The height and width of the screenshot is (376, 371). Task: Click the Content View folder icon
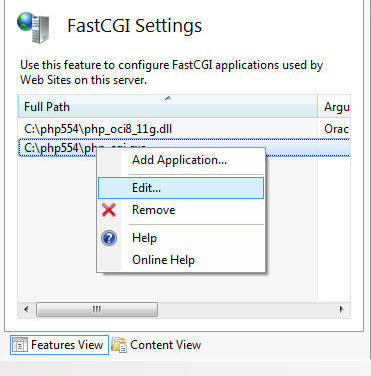click(119, 345)
